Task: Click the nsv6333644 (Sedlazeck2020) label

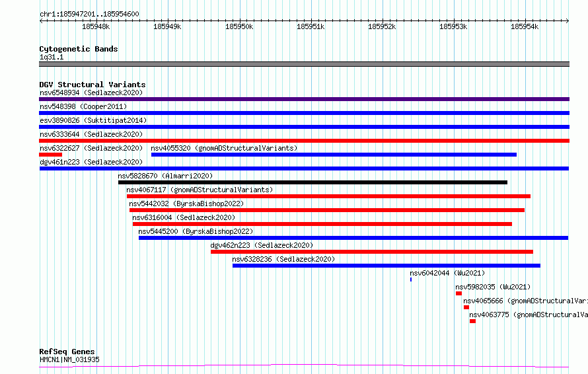Action: tap(91, 134)
